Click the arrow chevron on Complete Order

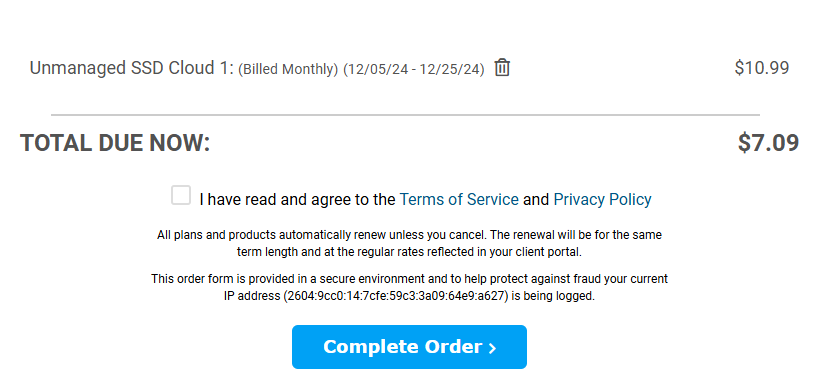point(492,348)
